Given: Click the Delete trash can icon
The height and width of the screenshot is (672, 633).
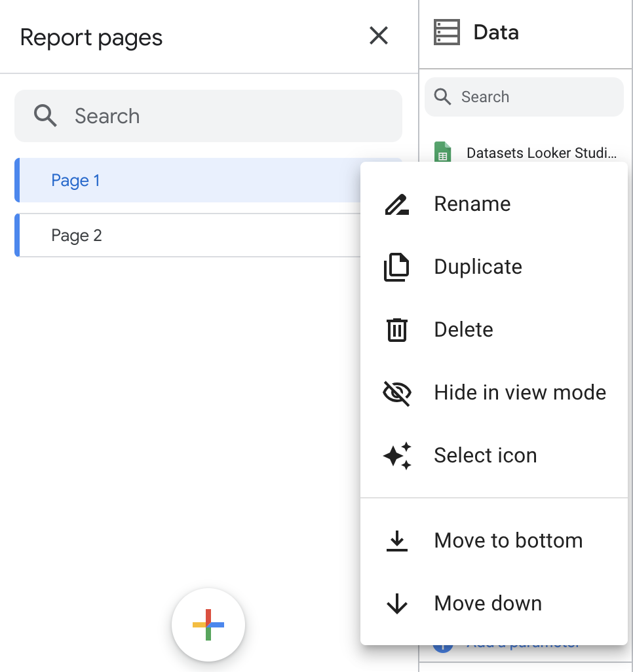Looking at the screenshot, I should tap(397, 329).
